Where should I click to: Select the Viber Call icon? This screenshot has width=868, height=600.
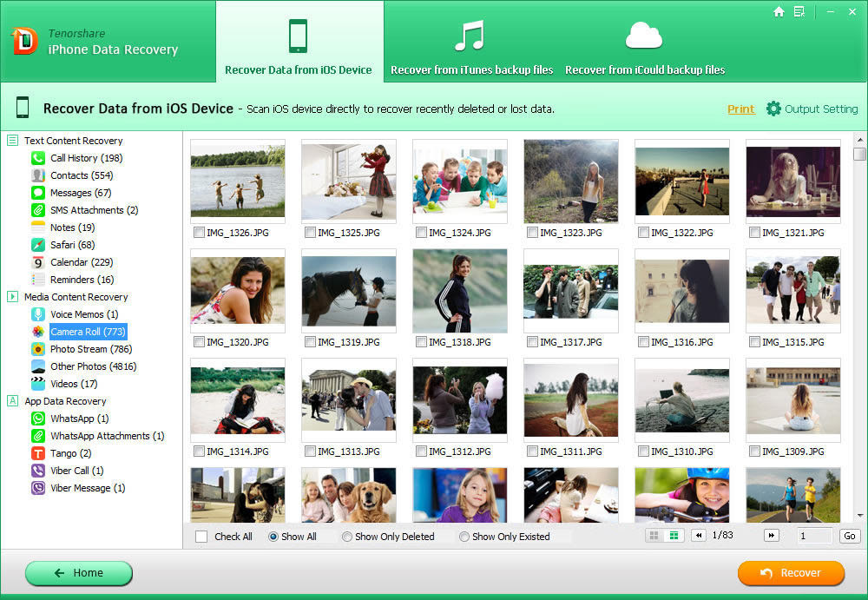[x=38, y=471]
